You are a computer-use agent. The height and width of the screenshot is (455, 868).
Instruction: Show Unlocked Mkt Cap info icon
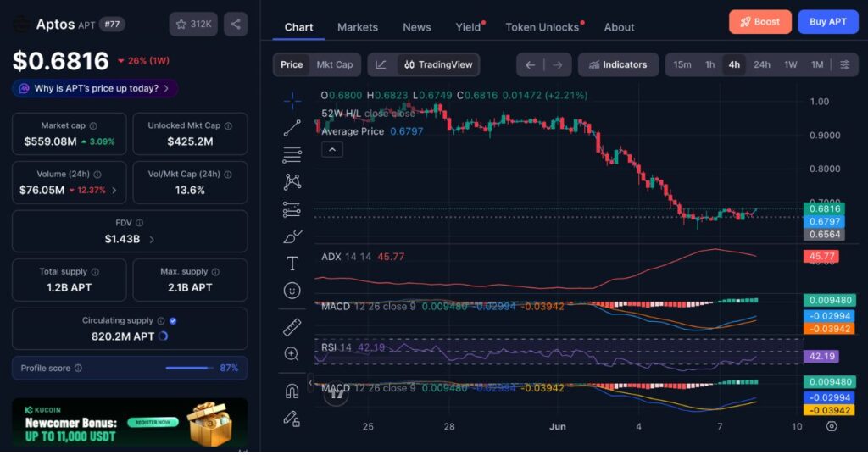(x=228, y=125)
